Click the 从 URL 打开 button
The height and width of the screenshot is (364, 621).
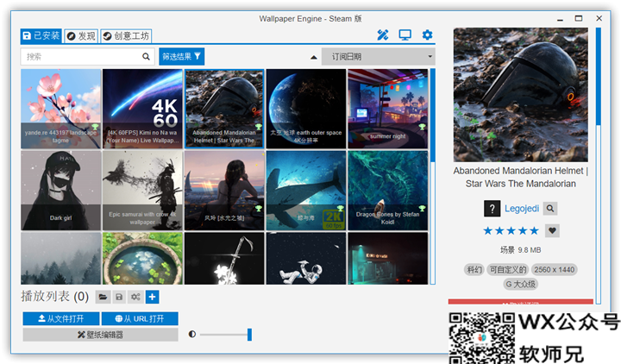click(140, 318)
